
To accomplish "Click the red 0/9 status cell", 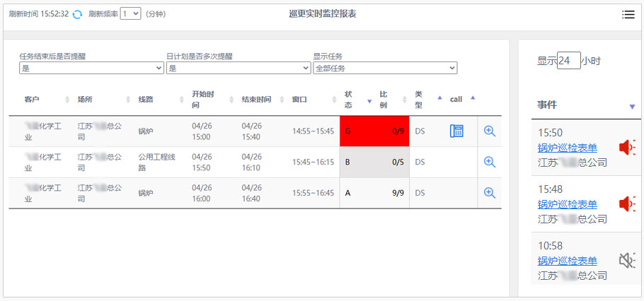I will (374, 131).
